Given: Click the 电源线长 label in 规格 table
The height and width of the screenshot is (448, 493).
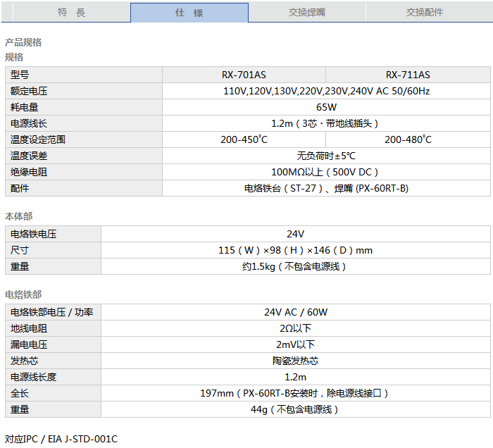Looking at the screenshot, I should tap(84, 123).
